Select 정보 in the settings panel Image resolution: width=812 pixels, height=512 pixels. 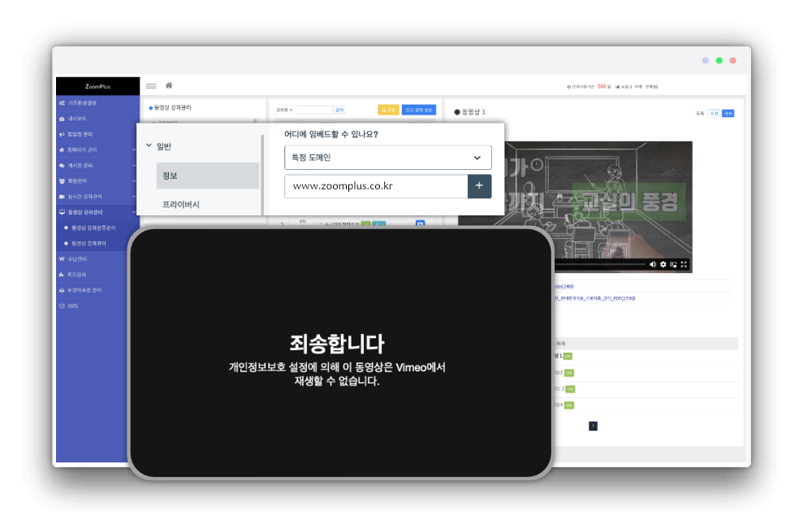pyautogui.click(x=208, y=176)
